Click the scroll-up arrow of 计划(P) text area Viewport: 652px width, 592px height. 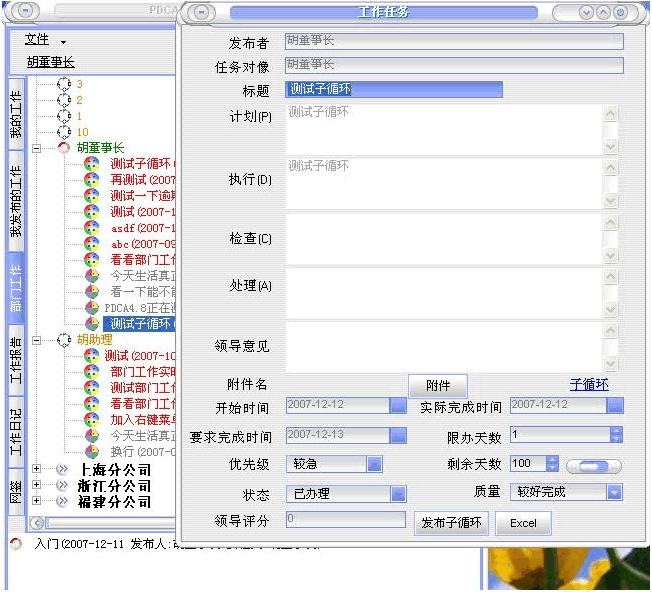pyautogui.click(x=610, y=113)
